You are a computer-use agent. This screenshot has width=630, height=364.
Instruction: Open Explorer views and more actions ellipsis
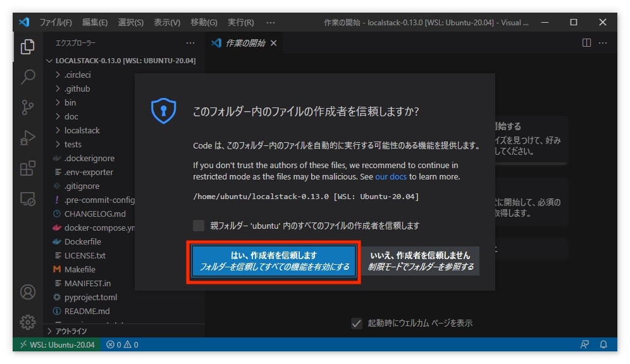(190, 42)
